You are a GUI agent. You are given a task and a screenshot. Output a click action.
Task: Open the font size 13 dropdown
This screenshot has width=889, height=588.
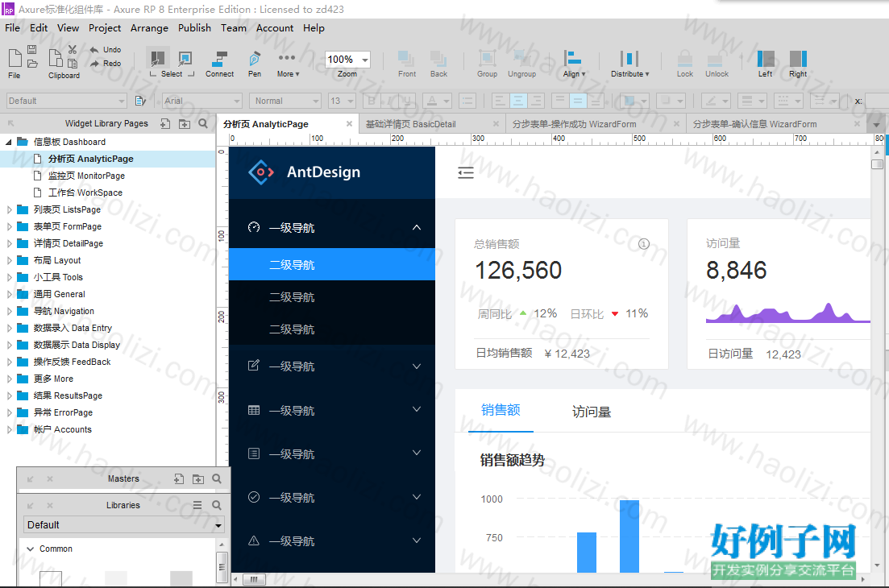click(342, 101)
